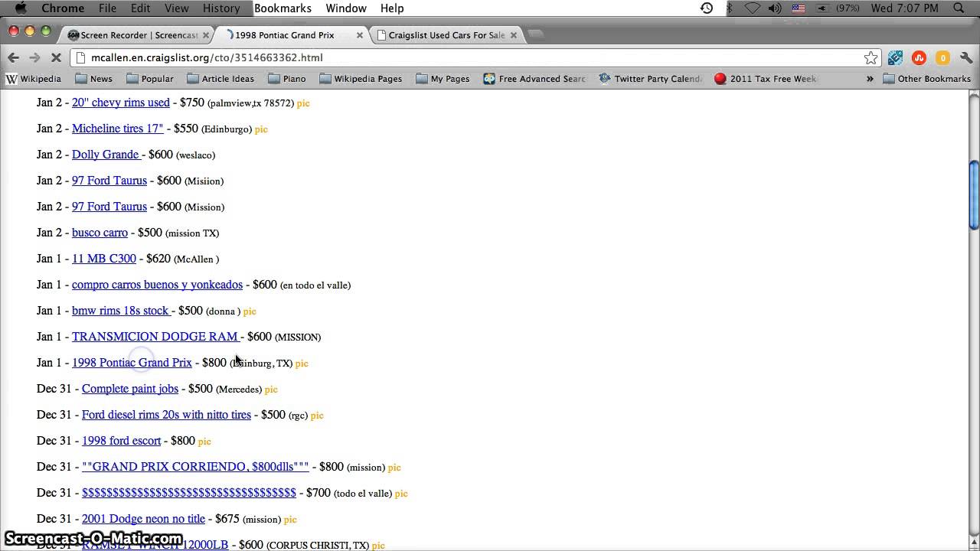
Task: Open the History menu
Action: point(221,8)
